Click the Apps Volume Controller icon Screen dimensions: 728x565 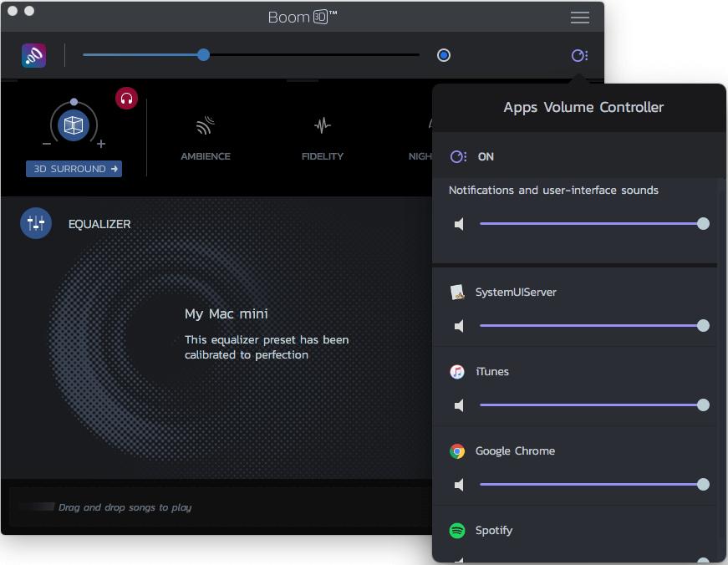(x=578, y=56)
